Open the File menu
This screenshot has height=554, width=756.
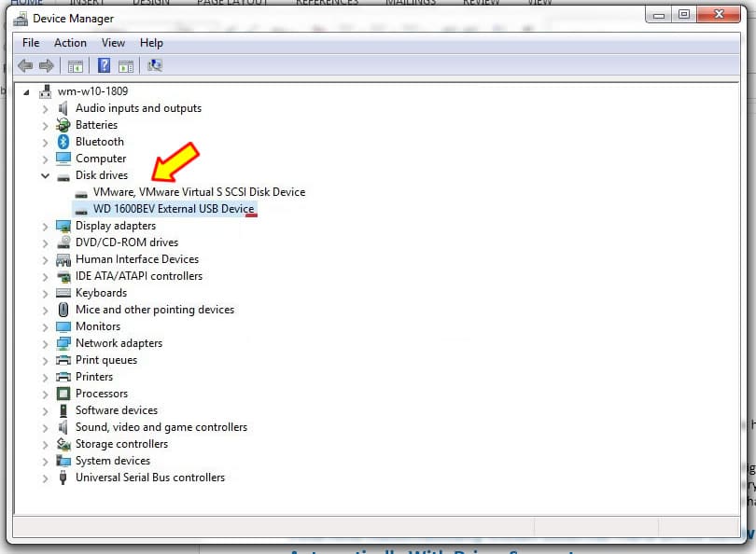pyautogui.click(x=31, y=43)
